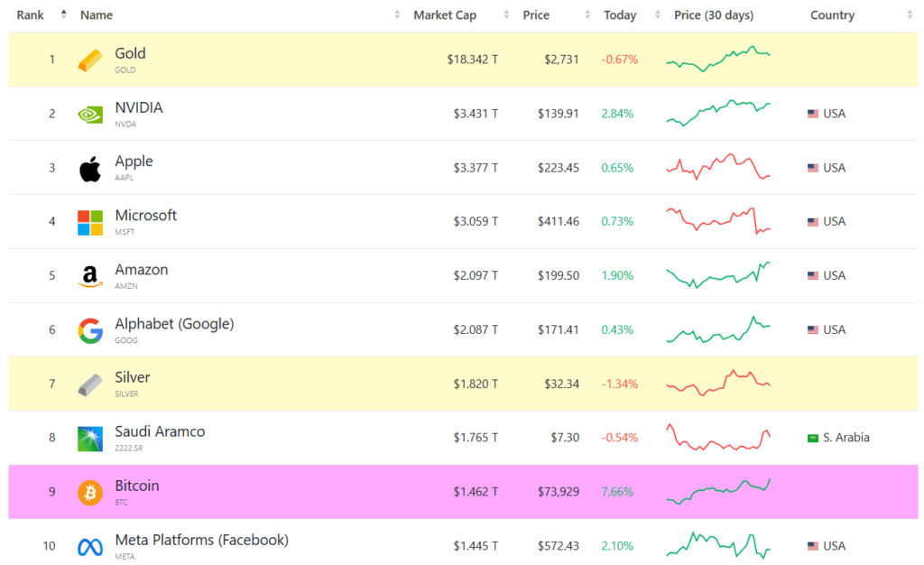
Task: Sort table with Price column arrows
Action: [587, 14]
